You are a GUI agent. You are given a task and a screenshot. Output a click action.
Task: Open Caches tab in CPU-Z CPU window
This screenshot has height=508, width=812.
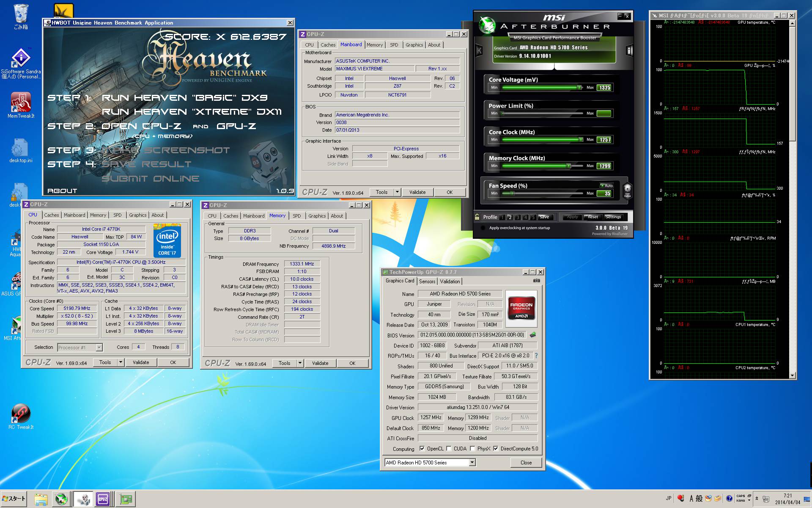click(x=52, y=215)
